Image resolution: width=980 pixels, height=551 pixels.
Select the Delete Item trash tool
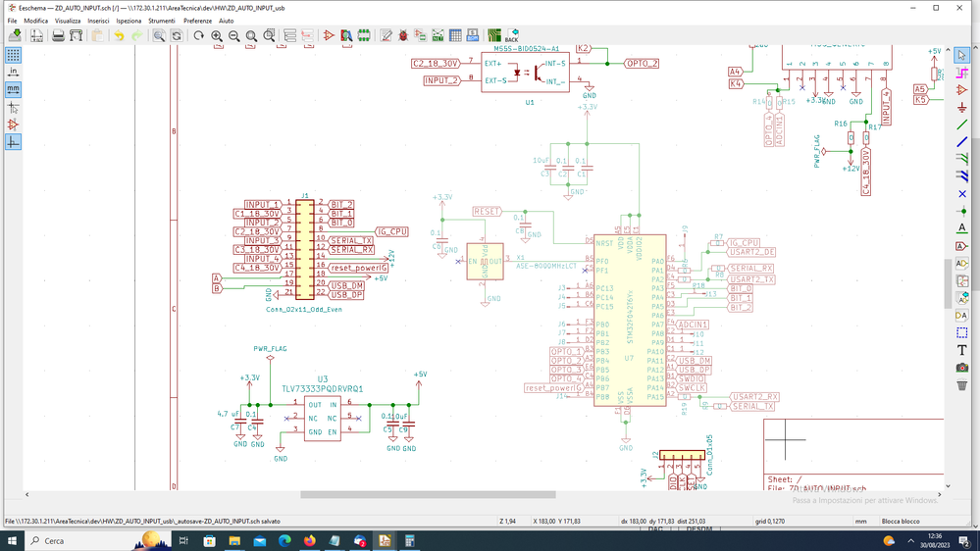tap(962, 385)
